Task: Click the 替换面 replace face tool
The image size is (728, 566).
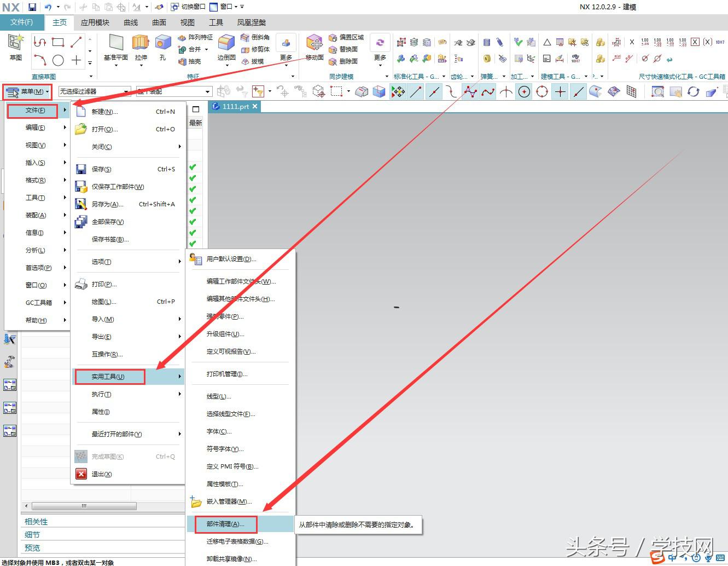Action: tap(343, 49)
